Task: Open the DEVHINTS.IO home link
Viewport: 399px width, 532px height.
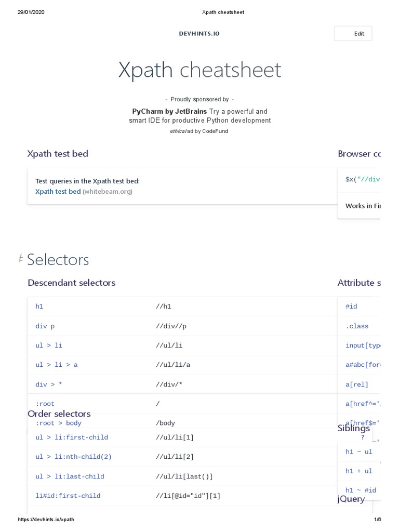Action: click(x=199, y=34)
